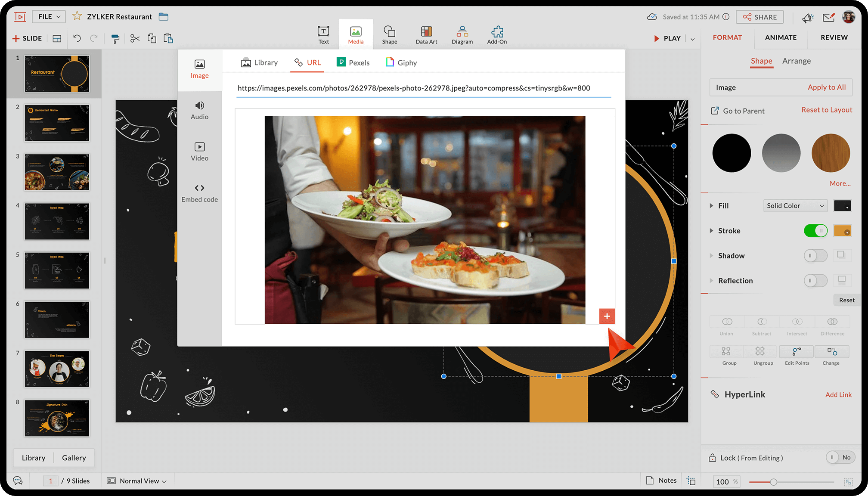Select the format painter icon
Screen dimensions: 868x496
pos(115,39)
